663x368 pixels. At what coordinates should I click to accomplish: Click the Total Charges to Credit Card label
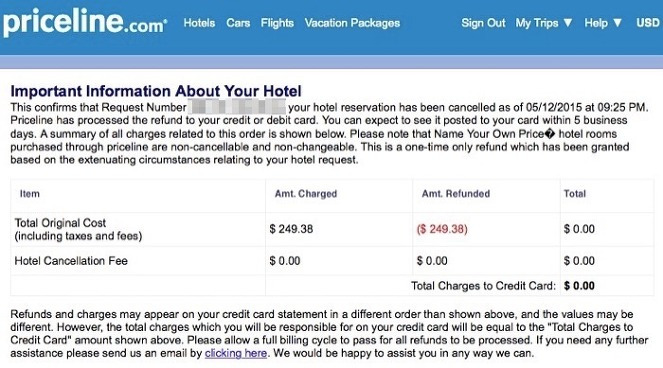(x=483, y=286)
